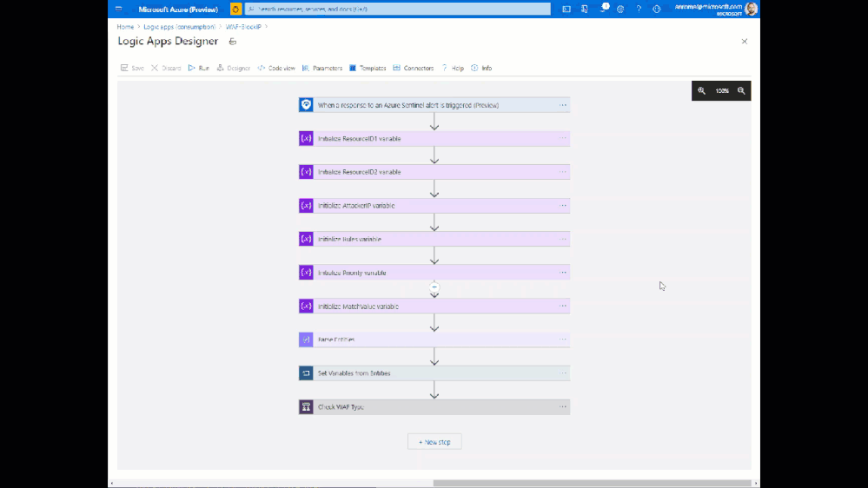The image size is (868, 488).
Task: Open the feedback icon in header
Action: (657, 9)
